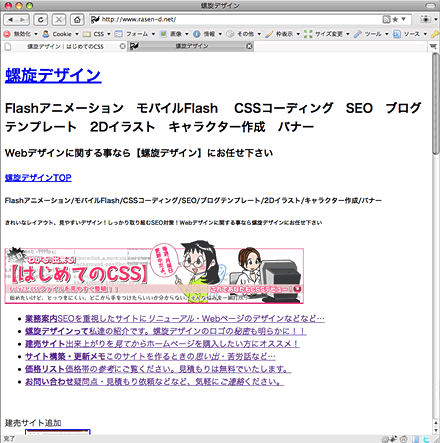This screenshot has height=443, width=440.
Task: Click the round clock-like status bar icon
Action: pos(404,439)
